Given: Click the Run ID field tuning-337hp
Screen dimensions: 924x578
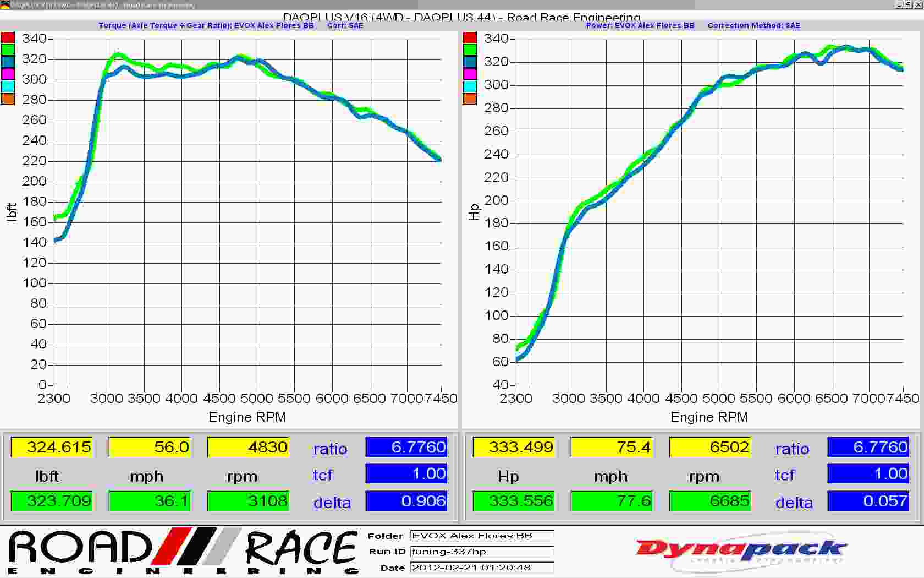Looking at the screenshot, I should click(482, 552).
